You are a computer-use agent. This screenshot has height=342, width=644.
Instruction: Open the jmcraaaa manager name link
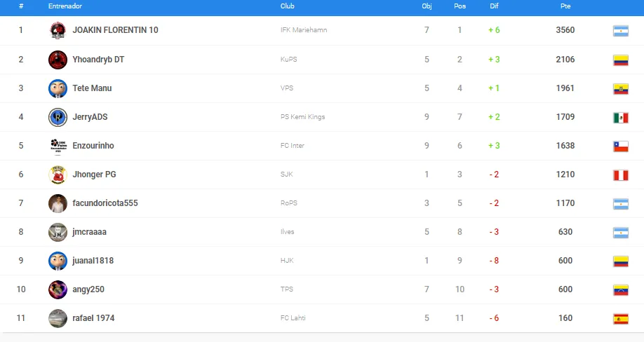tap(89, 232)
